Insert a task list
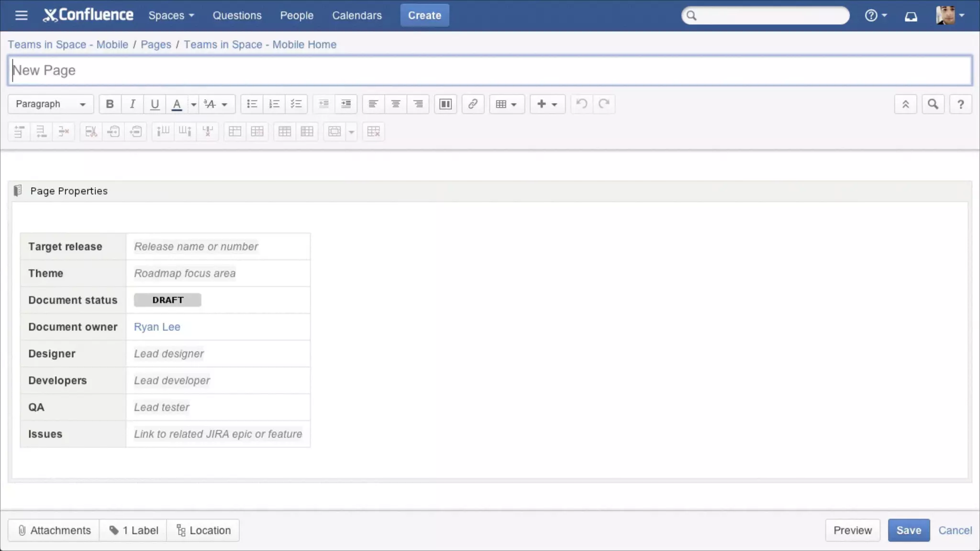 click(x=296, y=104)
